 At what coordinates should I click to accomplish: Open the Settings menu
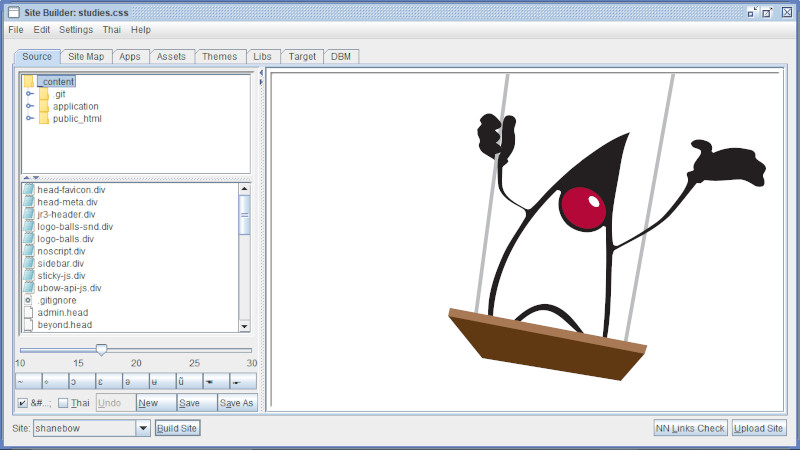[75, 30]
